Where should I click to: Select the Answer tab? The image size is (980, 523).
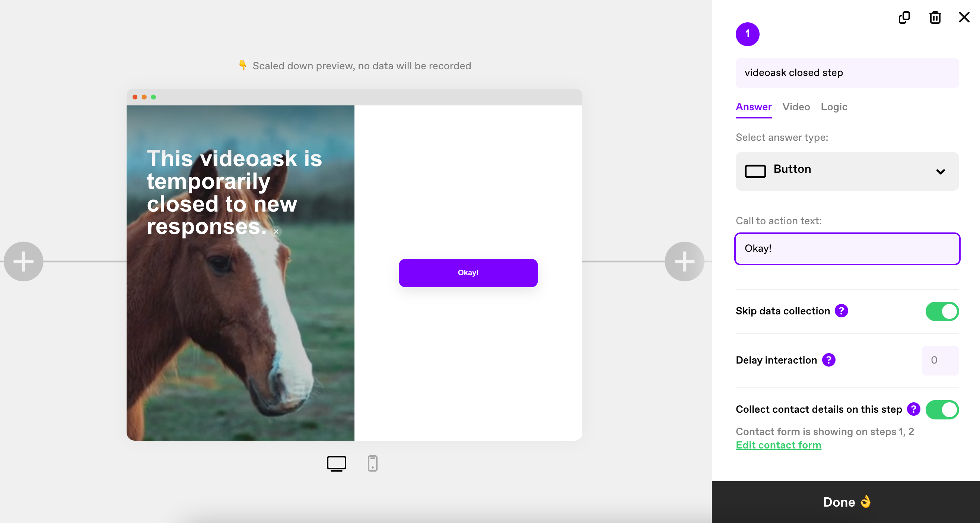pyautogui.click(x=753, y=107)
